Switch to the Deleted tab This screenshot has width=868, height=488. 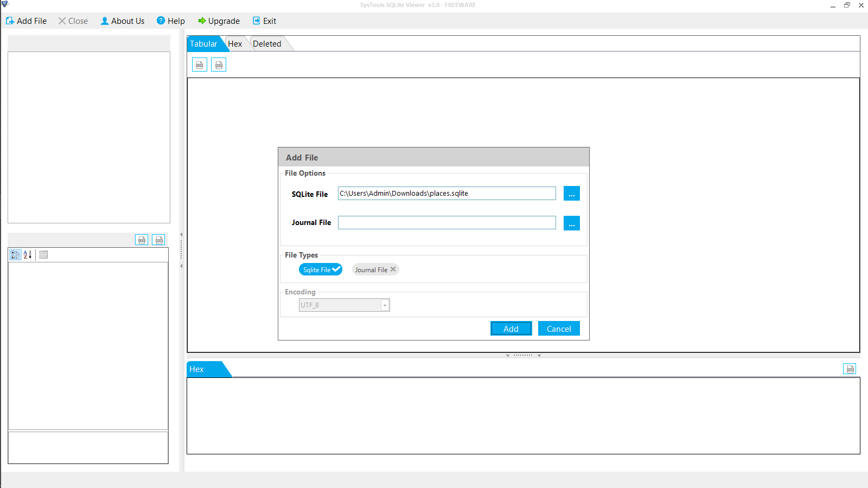click(x=267, y=44)
